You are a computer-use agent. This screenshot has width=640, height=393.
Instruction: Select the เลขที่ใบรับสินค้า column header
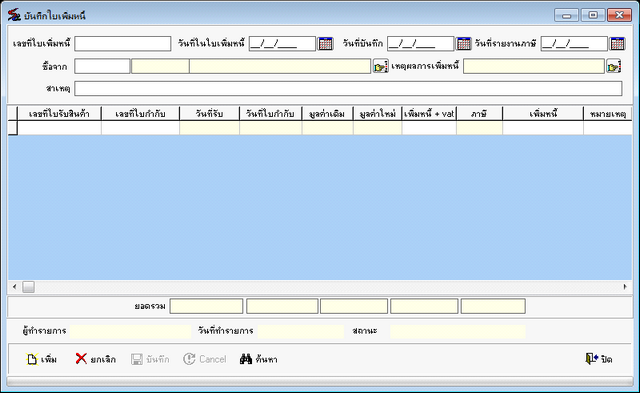coord(59,114)
